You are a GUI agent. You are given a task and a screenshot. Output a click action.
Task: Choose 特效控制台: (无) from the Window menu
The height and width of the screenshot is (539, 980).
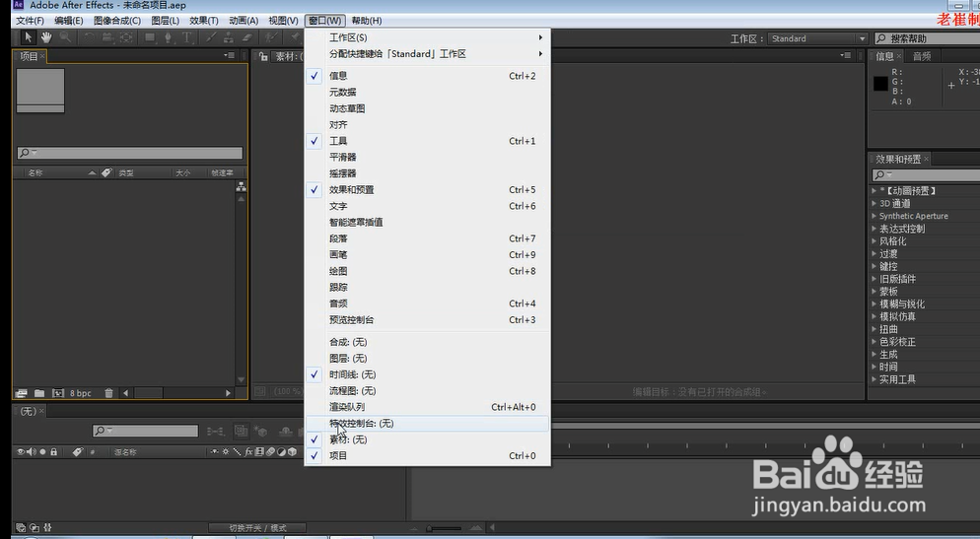pyautogui.click(x=428, y=423)
